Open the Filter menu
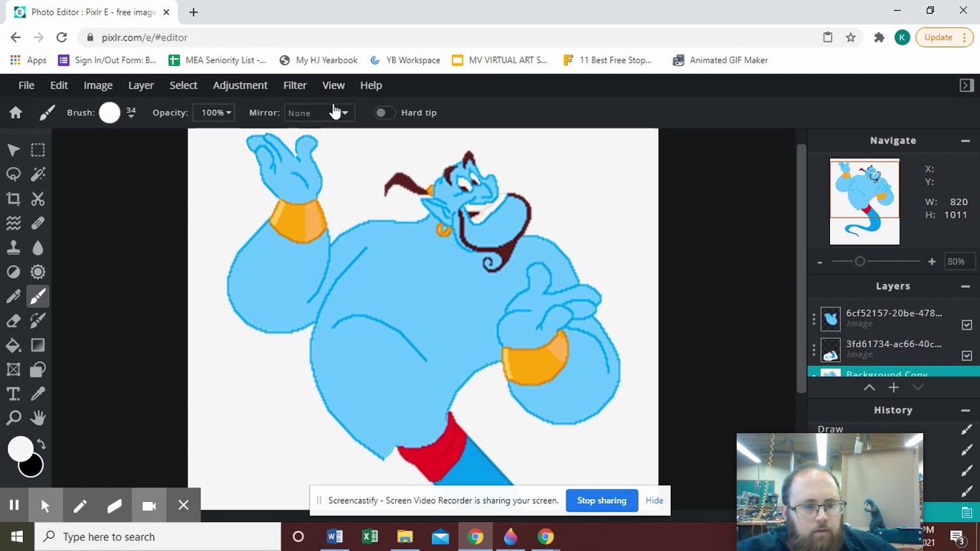Viewport: 980px width, 551px height. point(295,85)
